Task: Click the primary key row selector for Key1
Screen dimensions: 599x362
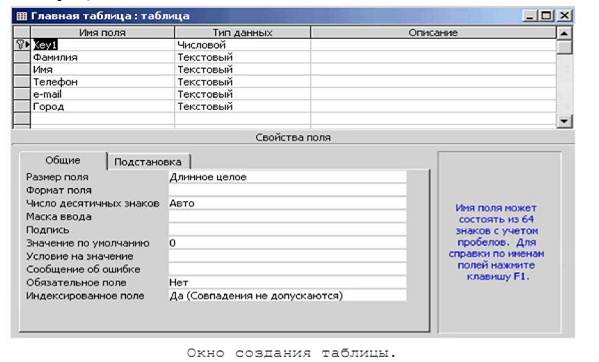Action: pyautogui.click(x=22, y=45)
